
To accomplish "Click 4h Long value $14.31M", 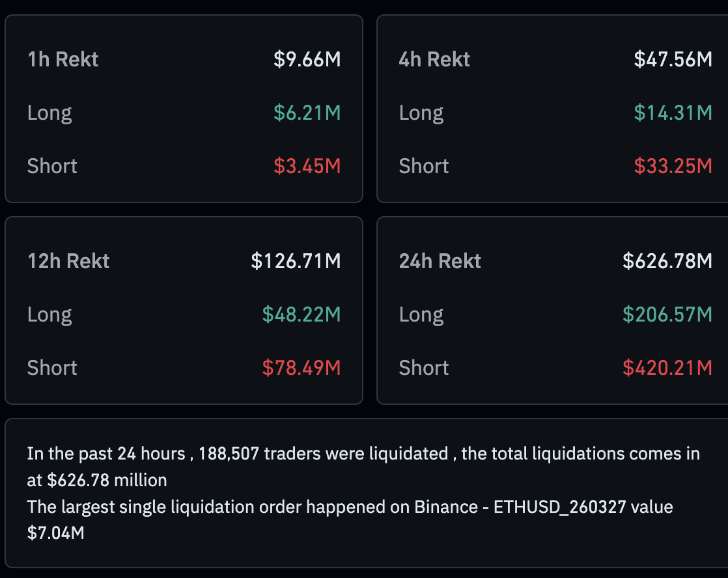I will click(x=673, y=113).
